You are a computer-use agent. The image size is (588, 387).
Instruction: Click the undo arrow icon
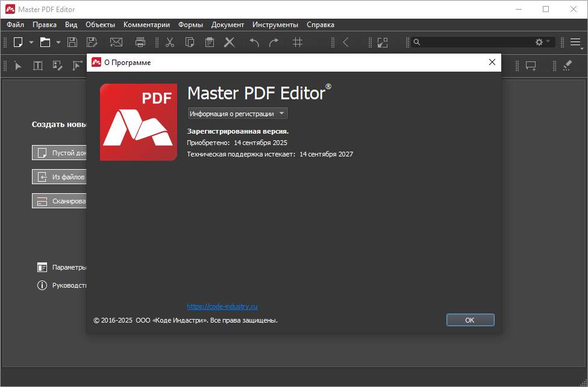(x=254, y=42)
